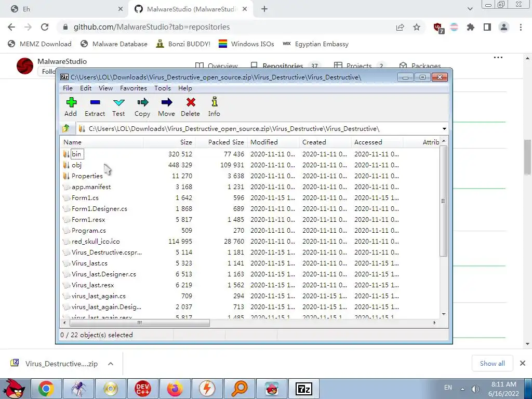Select Form1.cs file
532x399 pixels.
click(85, 198)
